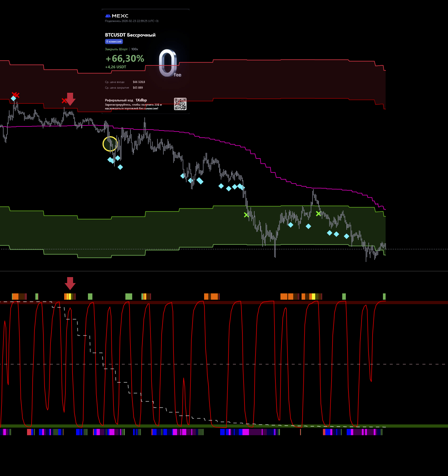Click the double red X marker at the top left
448x476 pixels.
(x=15, y=95)
